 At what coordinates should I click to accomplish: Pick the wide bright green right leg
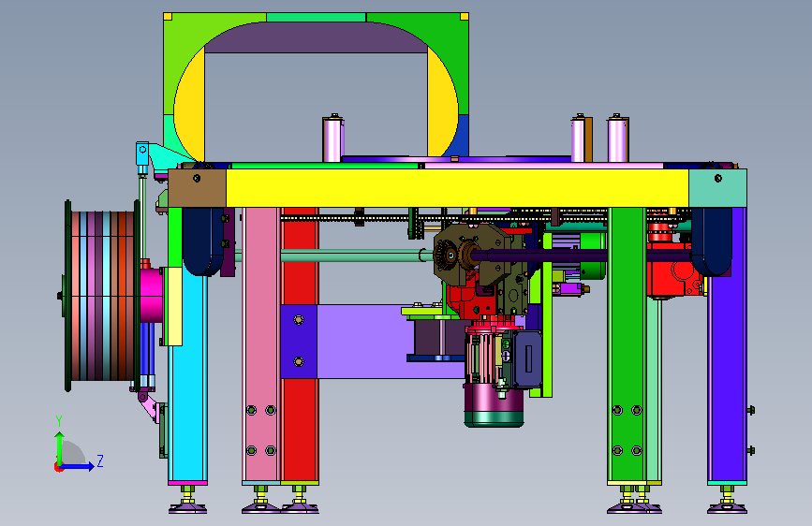627,344
